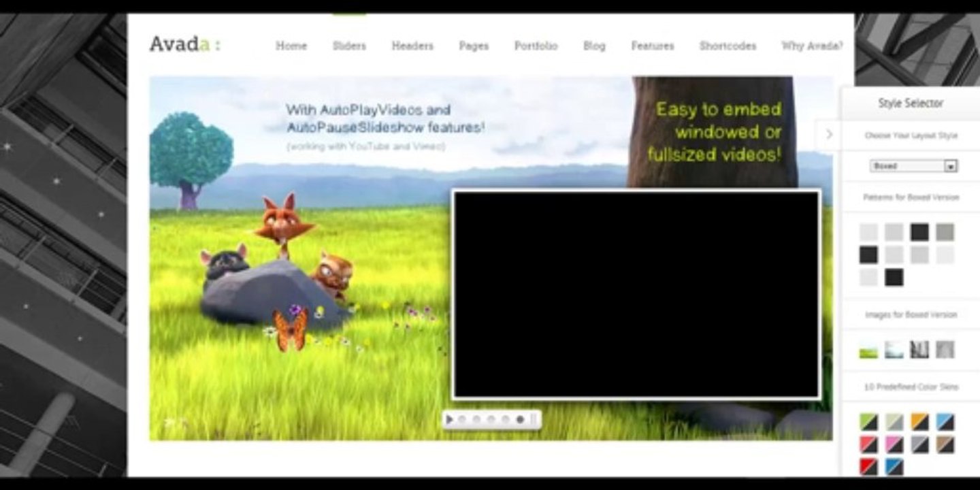Open the Why Avada? menu item
This screenshot has width=980, height=490.
(x=812, y=46)
